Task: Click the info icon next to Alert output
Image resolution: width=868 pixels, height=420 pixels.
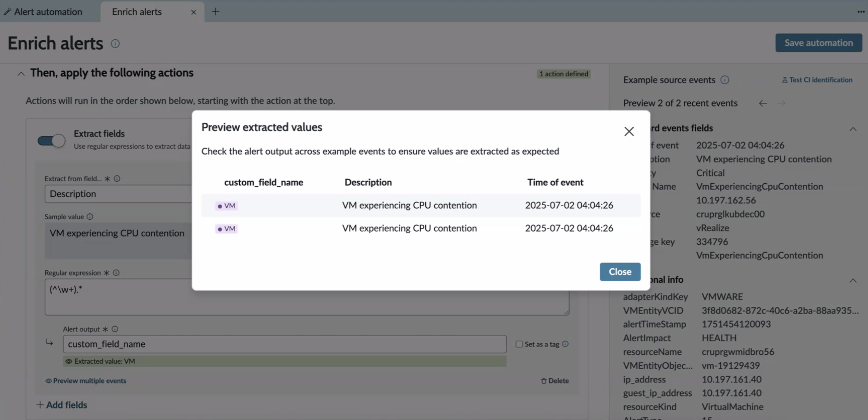Action: point(115,329)
